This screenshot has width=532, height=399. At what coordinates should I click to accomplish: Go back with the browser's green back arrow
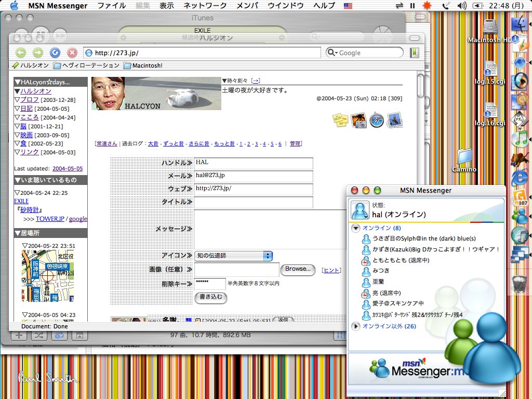tap(21, 52)
